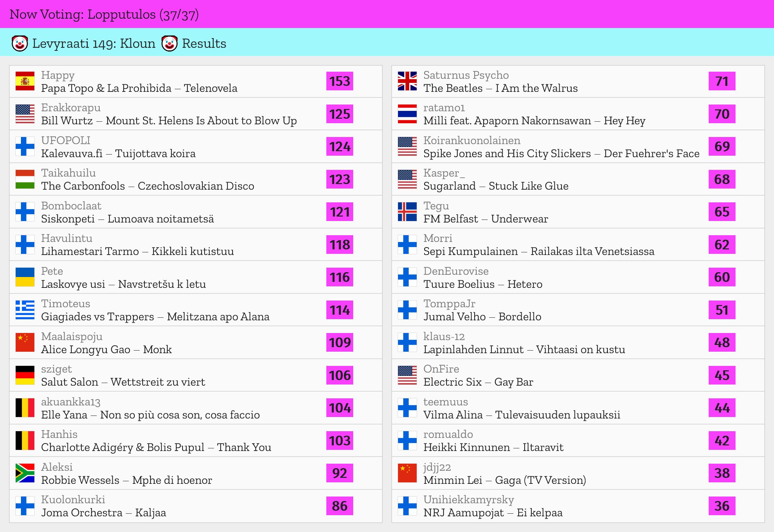
Task: Click the 71 score badge for The Beatles
Action: pos(722,81)
